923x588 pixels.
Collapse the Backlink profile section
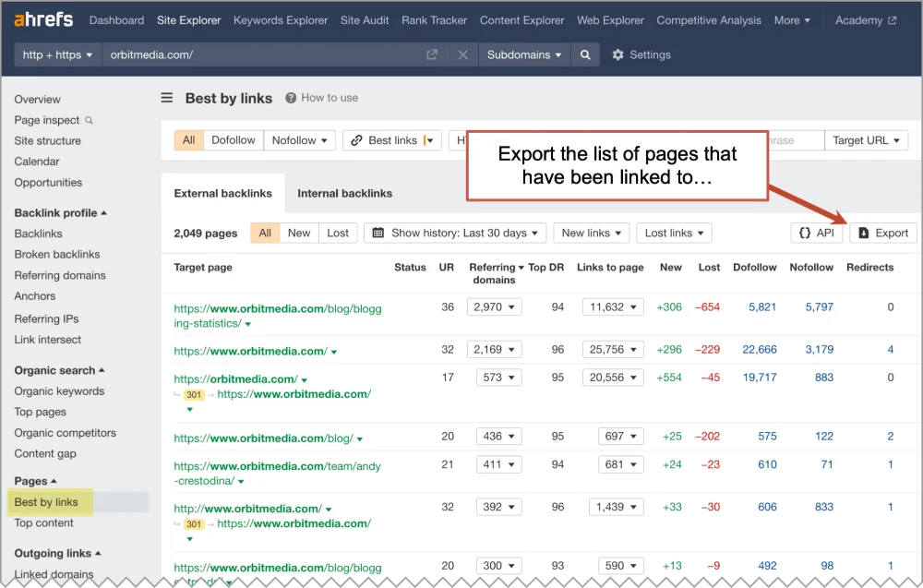pyautogui.click(x=61, y=212)
